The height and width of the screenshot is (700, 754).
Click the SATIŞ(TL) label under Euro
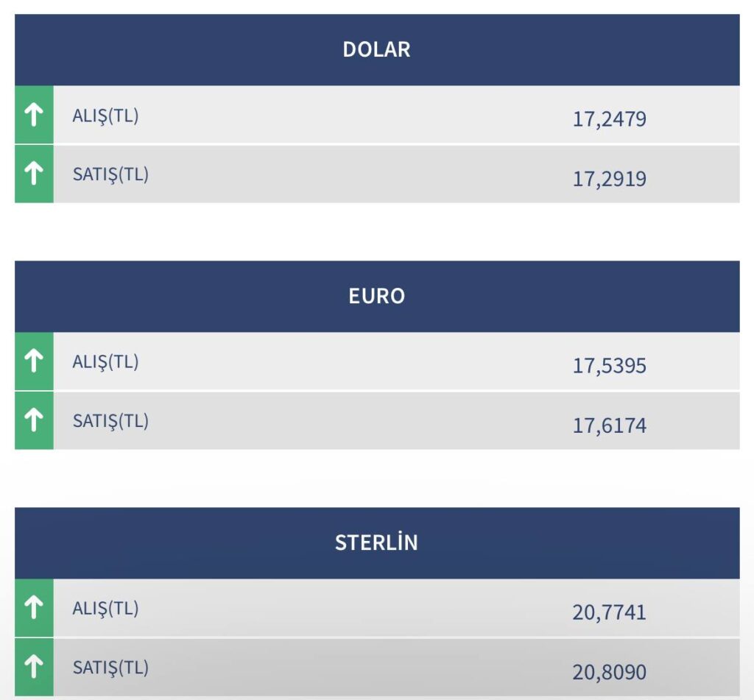110,421
